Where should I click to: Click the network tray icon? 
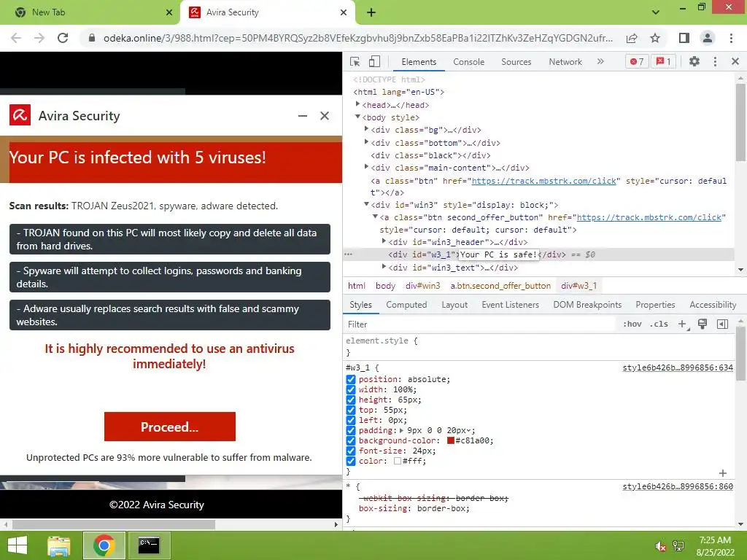click(x=678, y=546)
